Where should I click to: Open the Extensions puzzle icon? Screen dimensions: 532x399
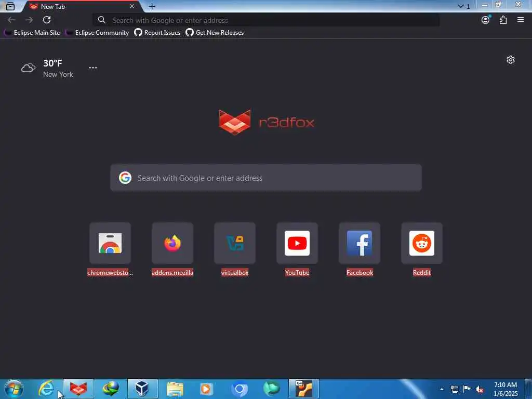pos(503,20)
